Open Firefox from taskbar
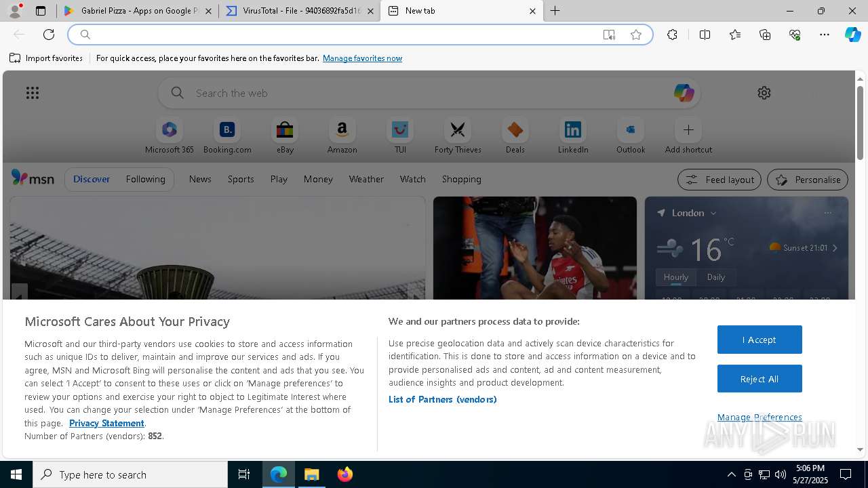 tap(345, 474)
